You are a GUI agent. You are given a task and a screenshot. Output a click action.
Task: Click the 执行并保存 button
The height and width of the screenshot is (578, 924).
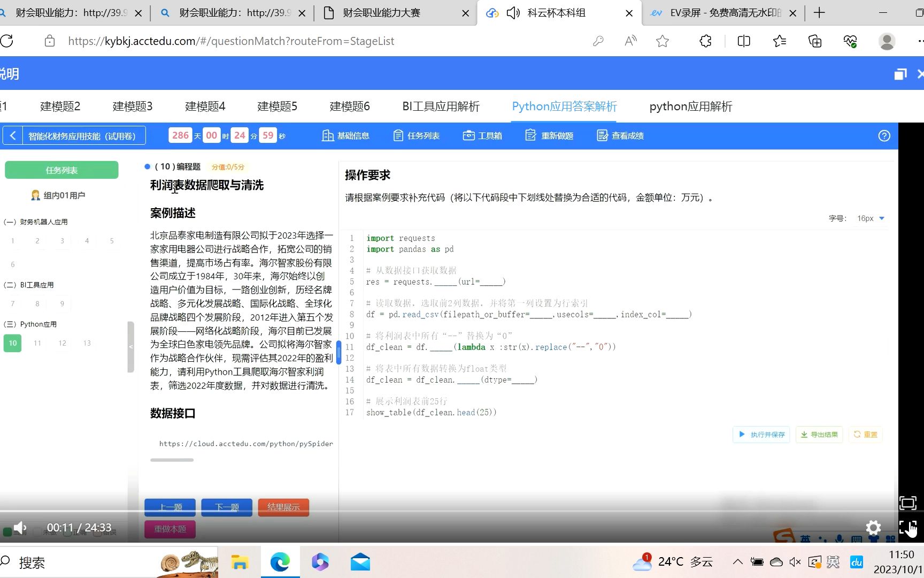tap(761, 435)
